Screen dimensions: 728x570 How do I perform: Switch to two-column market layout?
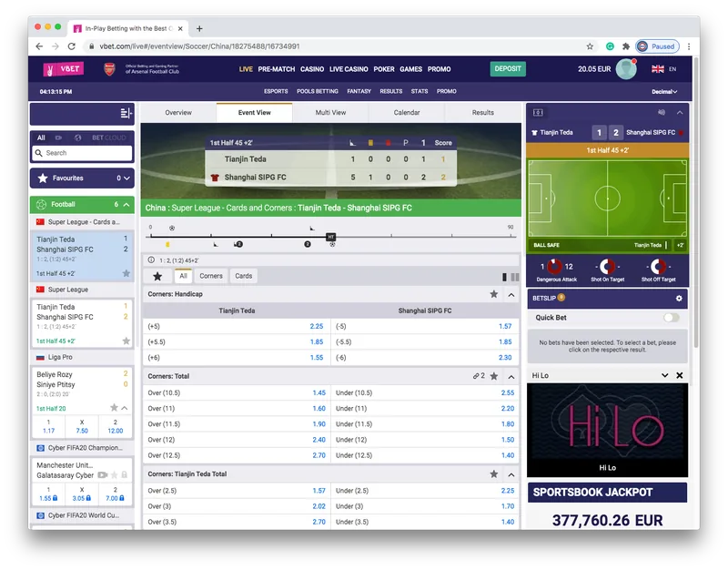coord(515,277)
